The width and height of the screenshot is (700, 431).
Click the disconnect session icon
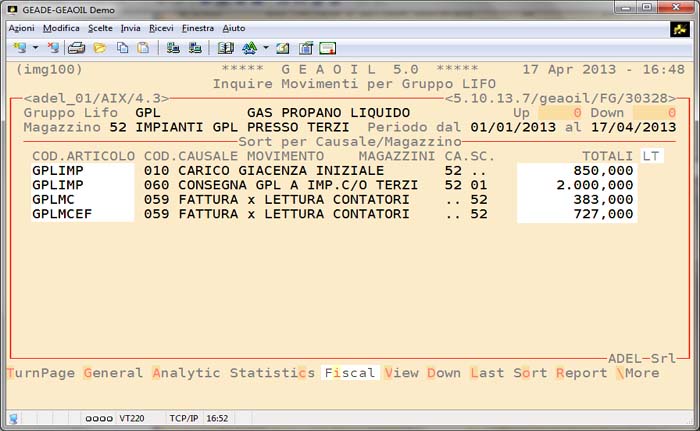(53, 48)
